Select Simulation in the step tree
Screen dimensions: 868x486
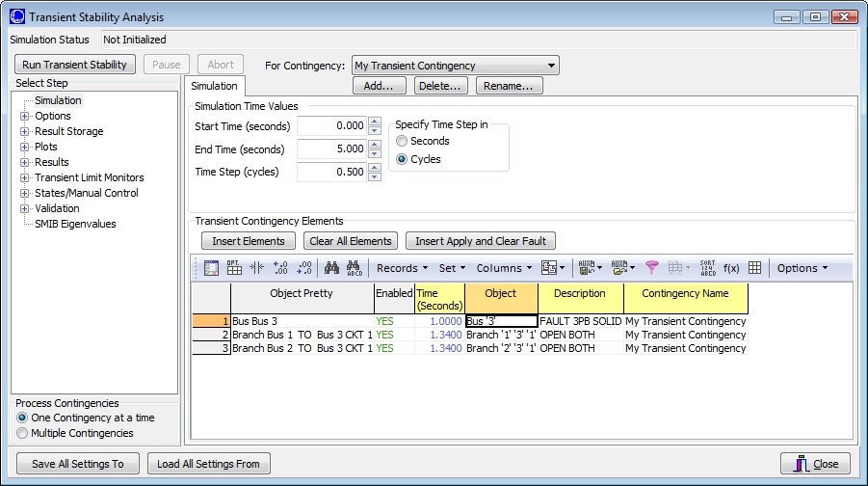point(58,100)
